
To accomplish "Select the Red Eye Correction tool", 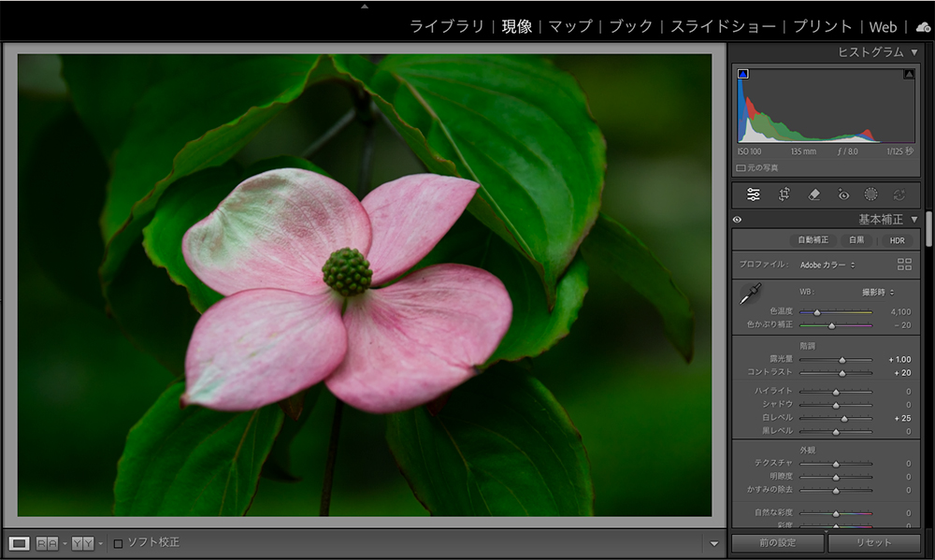I will (x=845, y=195).
